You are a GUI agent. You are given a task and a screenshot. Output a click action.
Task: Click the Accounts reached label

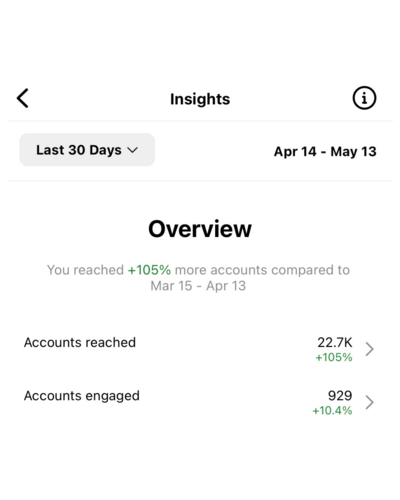click(x=80, y=342)
